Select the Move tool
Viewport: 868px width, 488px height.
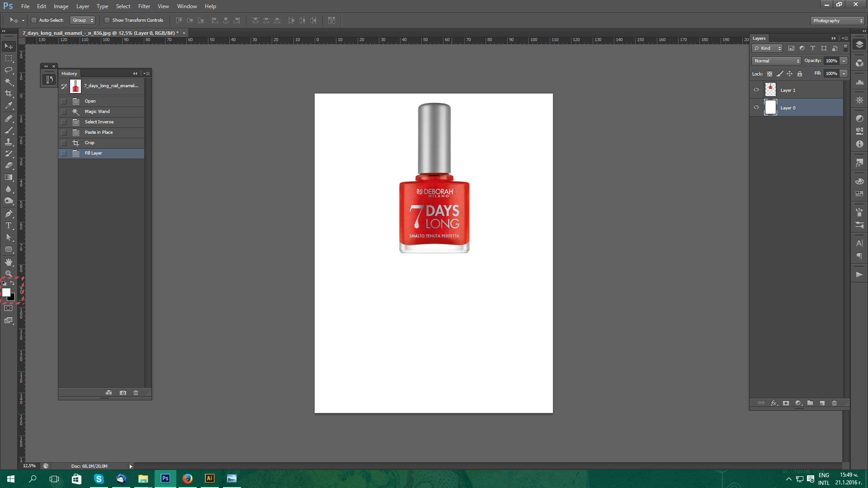coord(9,47)
